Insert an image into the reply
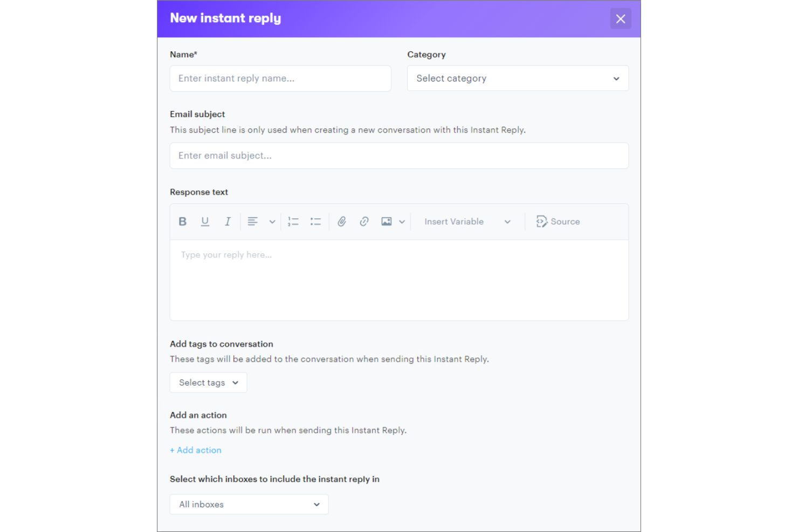The height and width of the screenshot is (532, 798). coord(386,221)
